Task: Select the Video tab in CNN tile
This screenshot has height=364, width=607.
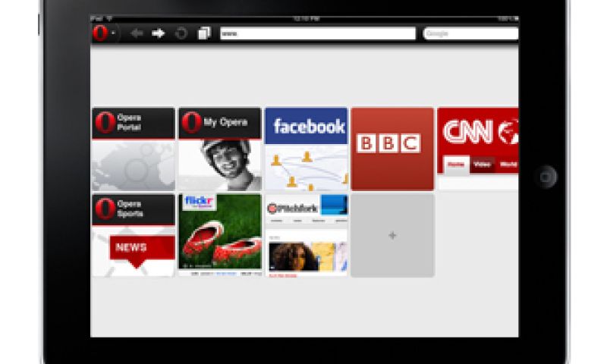Action: (482, 165)
